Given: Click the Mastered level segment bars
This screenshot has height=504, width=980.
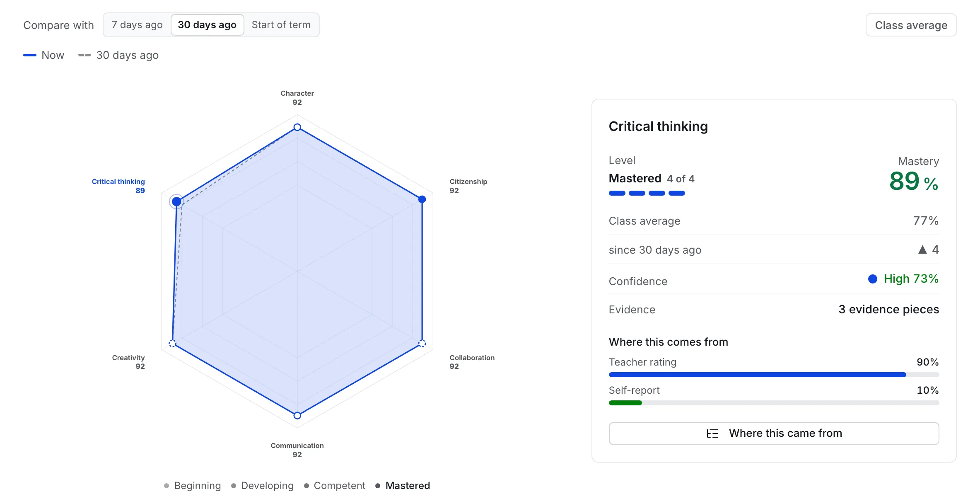Looking at the screenshot, I should 647,193.
